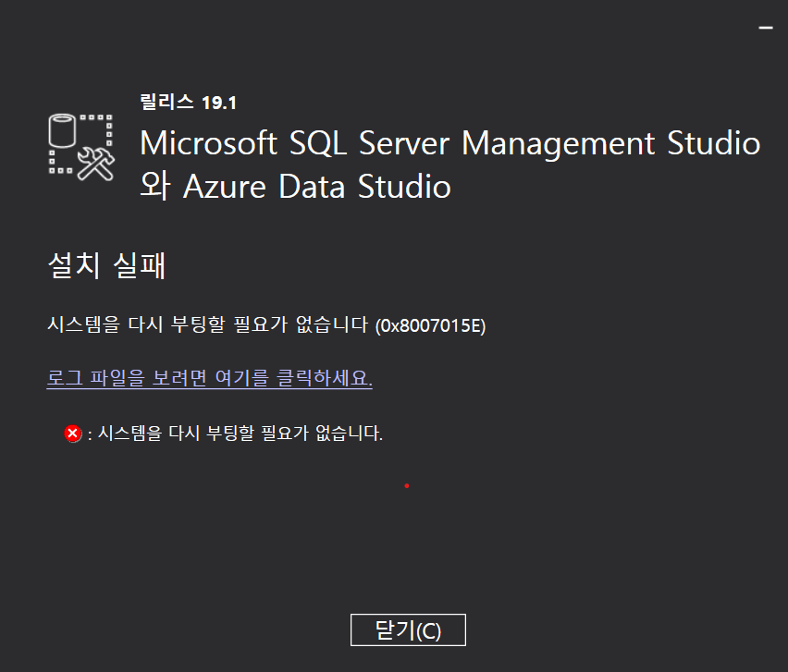
Task: Click the error code (0x8007015E) text
Action: (x=430, y=326)
